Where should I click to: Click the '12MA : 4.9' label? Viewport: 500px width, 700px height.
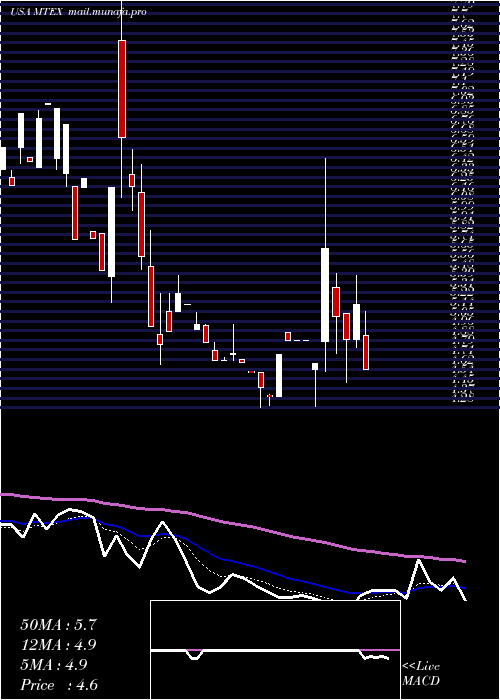[x=58, y=645]
